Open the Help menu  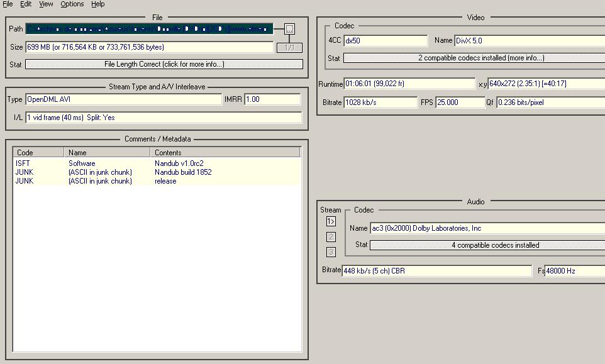pos(98,4)
